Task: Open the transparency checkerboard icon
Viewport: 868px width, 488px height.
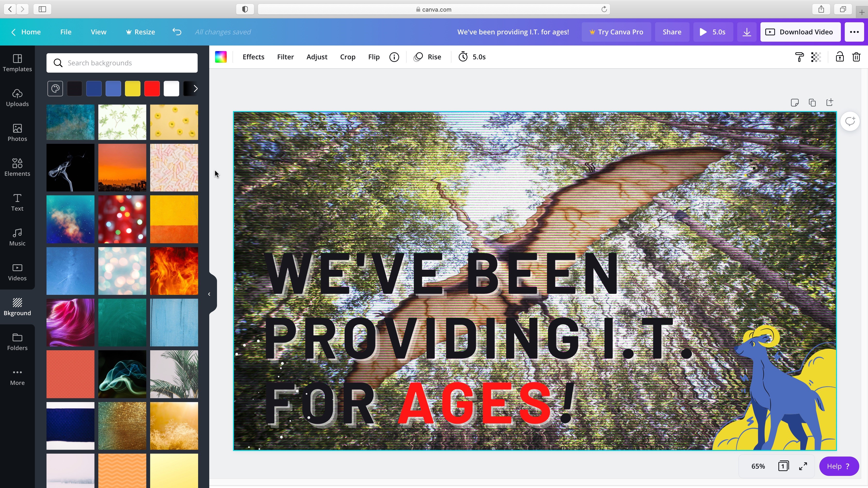Action: [x=816, y=57]
